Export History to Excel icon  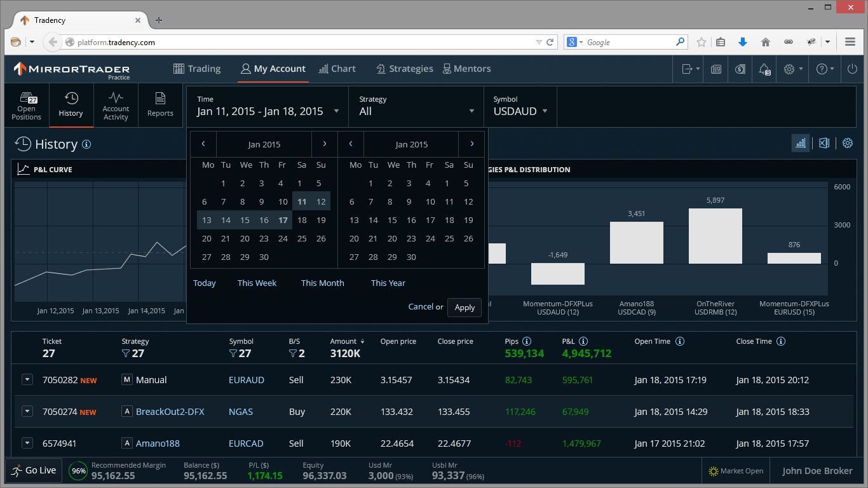[x=824, y=143]
